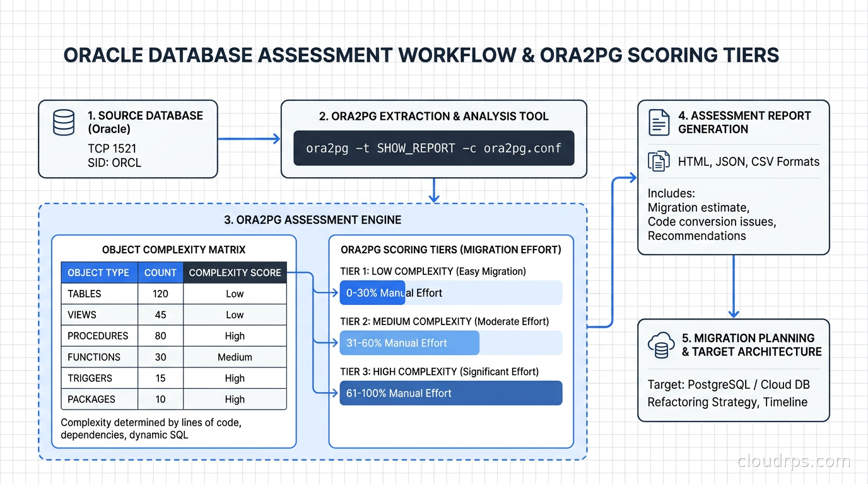Select the PROCEDURES row label
Viewport: 868px width, 484px height.
click(98, 336)
